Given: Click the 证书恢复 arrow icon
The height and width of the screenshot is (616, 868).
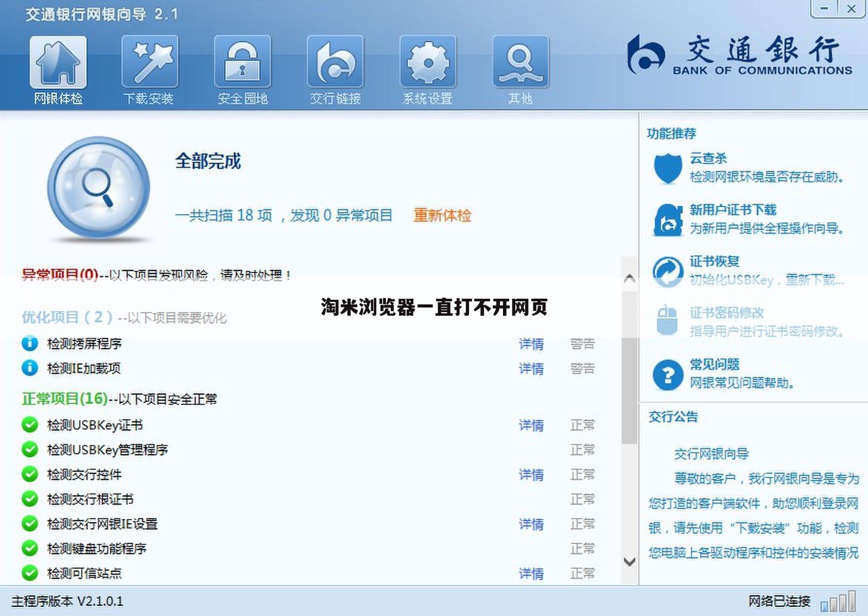Looking at the screenshot, I should [x=667, y=271].
